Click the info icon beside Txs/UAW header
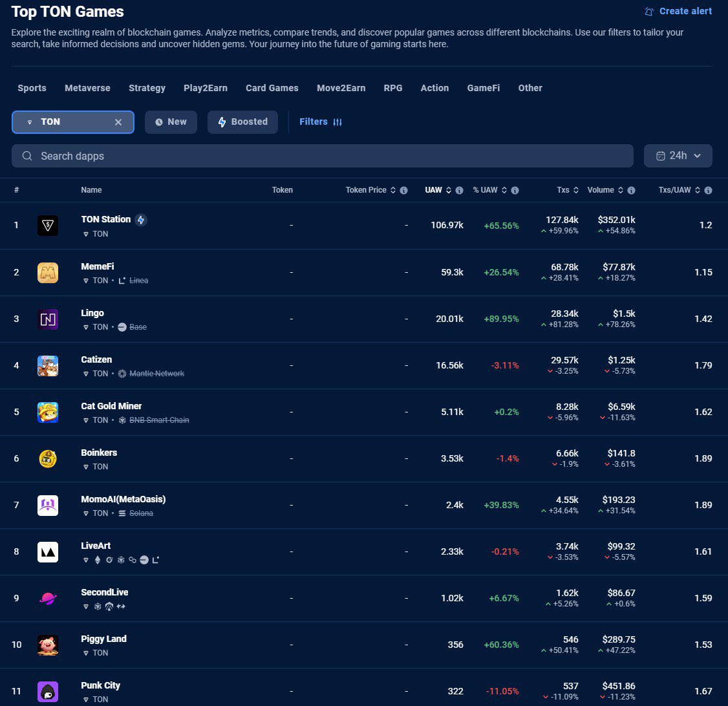The height and width of the screenshot is (706, 728). (x=708, y=190)
